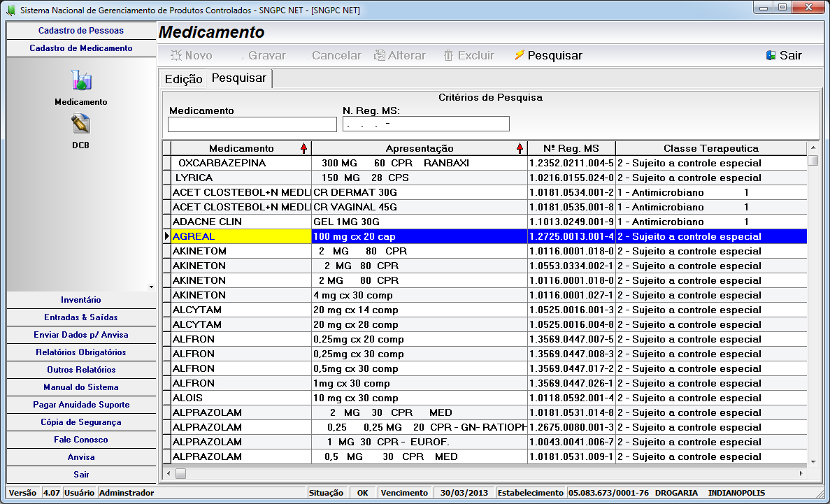The image size is (830, 504).
Task: Click the table vertical scrollbar up arrow
Action: point(813,147)
